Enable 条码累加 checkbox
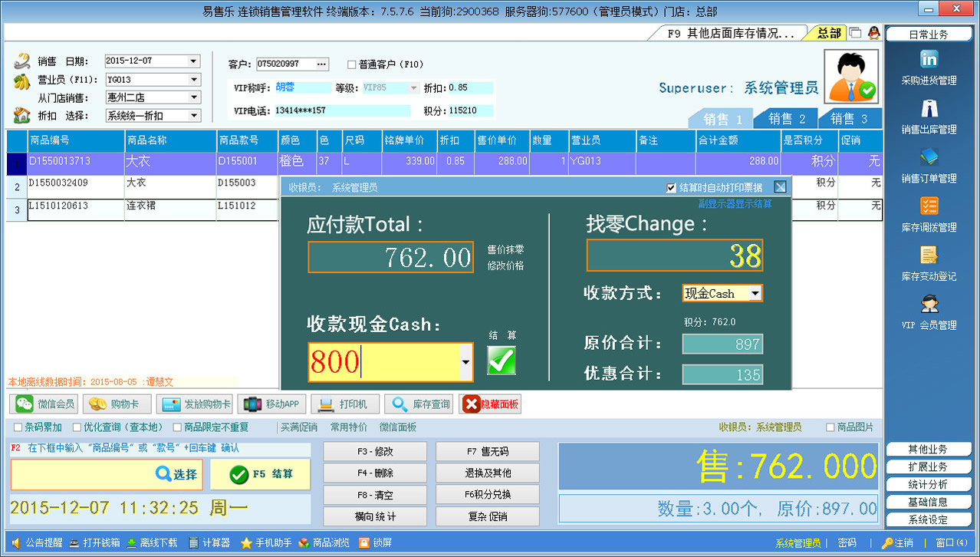 click(x=18, y=427)
